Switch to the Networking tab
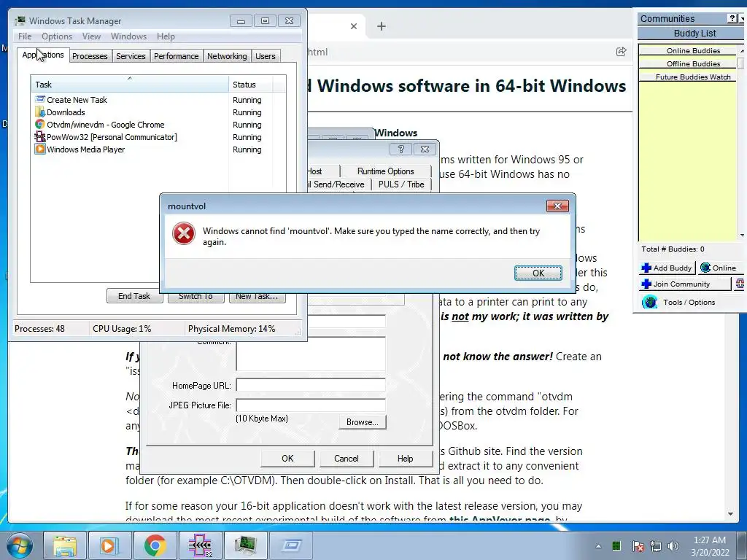This screenshot has width=747, height=560. (x=227, y=56)
